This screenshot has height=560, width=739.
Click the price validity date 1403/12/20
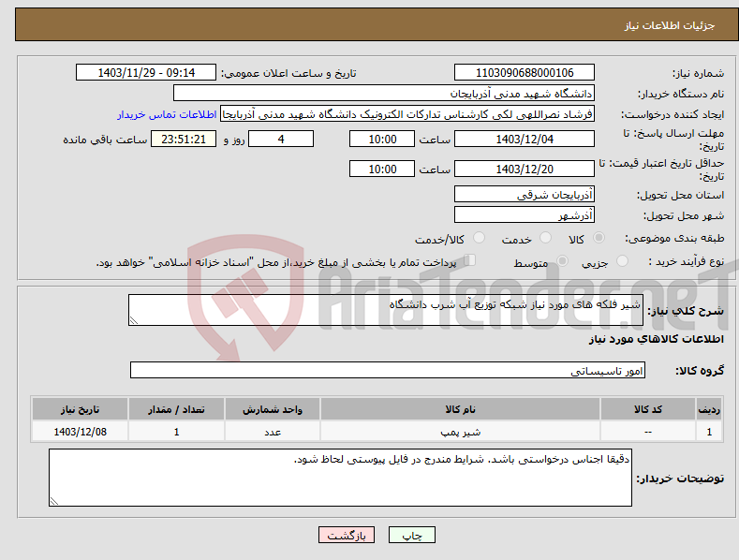[x=525, y=169]
